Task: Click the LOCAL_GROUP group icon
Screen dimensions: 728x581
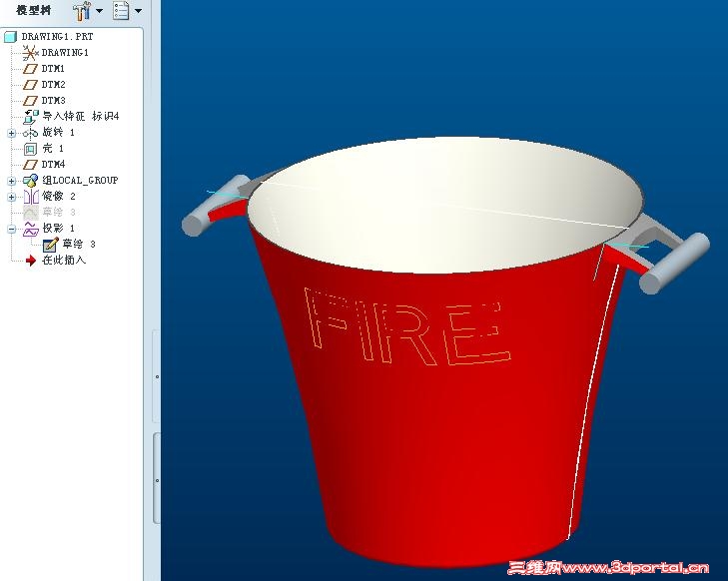Action: tap(31, 181)
